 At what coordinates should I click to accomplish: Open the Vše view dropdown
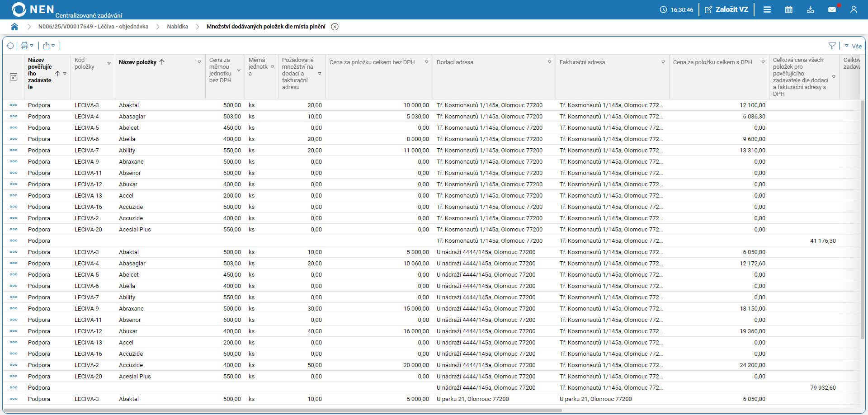click(853, 46)
